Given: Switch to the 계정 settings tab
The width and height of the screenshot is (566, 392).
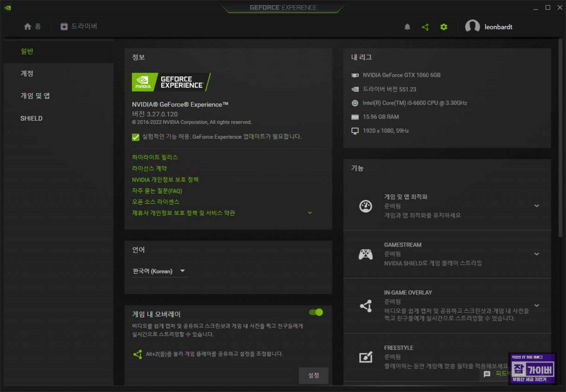Looking at the screenshot, I should coord(58,73).
